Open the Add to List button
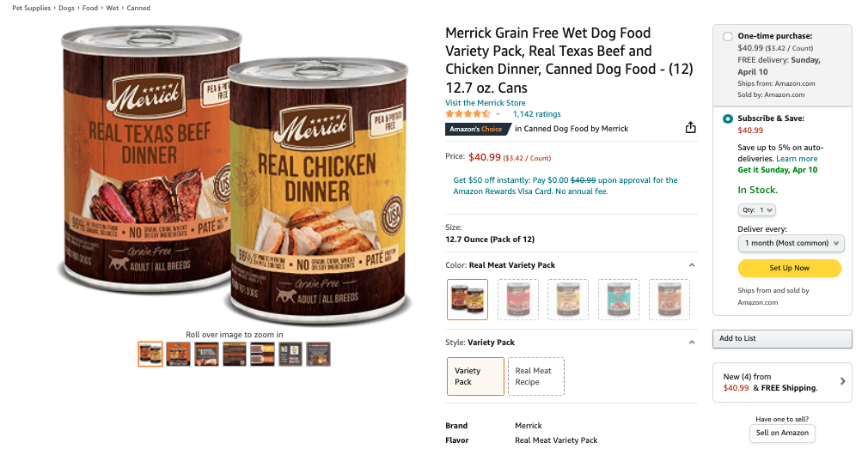This screenshot has width=868, height=449. [x=782, y=338]
